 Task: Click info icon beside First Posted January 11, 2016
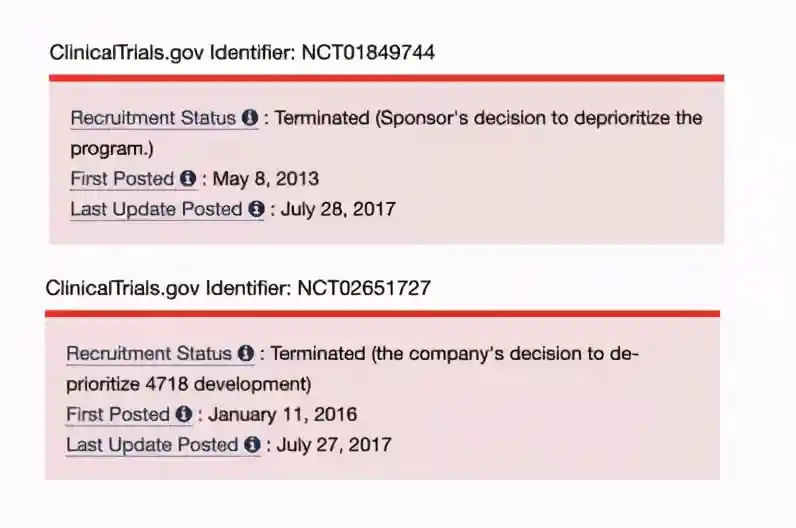(x=184, y=414)
